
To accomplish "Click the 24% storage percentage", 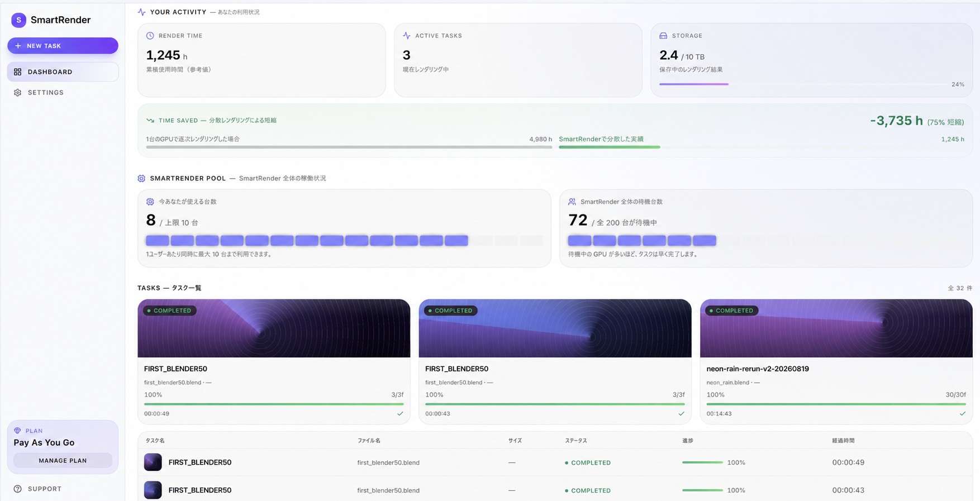I will pos(958,84).
